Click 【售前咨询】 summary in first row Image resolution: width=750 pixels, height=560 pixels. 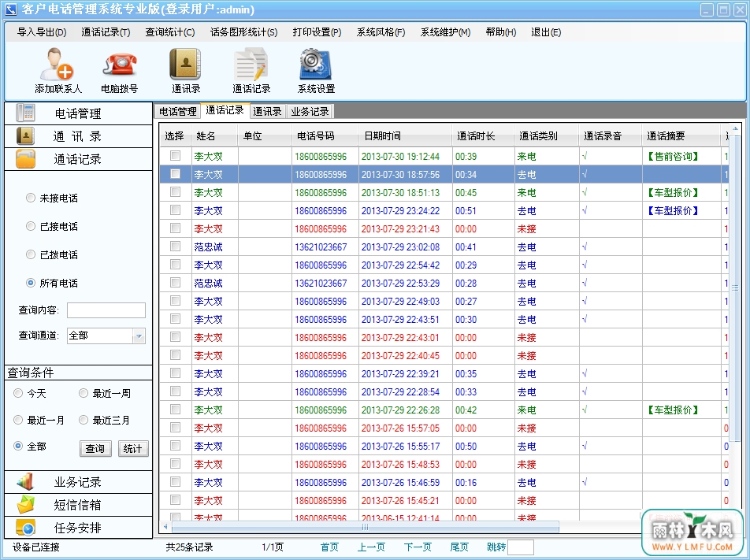(673, 156)
